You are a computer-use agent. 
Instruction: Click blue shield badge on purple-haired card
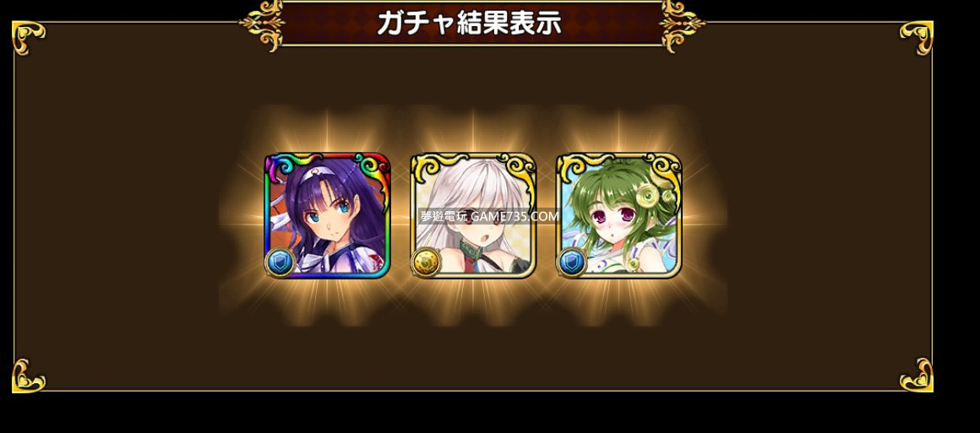(x=280, y=263)
